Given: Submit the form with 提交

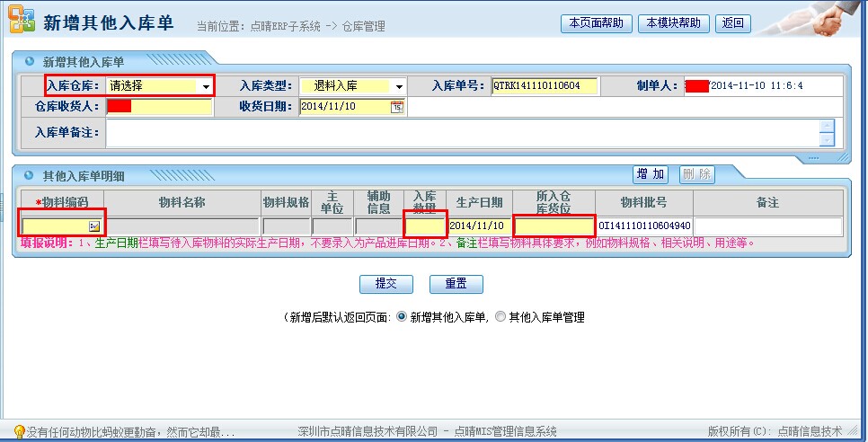Looking at the screenshot, I should pyautogui.click(x=385, y=284).
